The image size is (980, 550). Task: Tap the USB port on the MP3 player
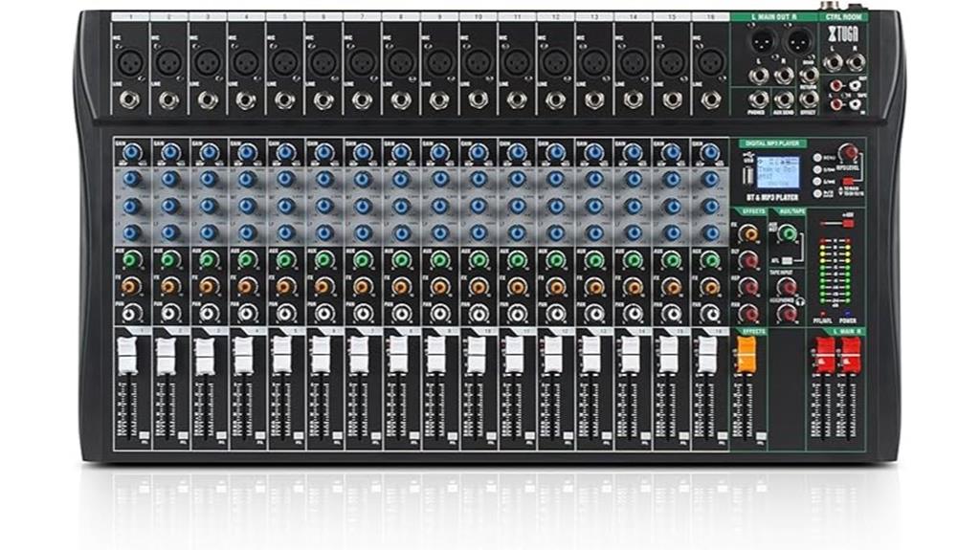[x=747, y=177]
